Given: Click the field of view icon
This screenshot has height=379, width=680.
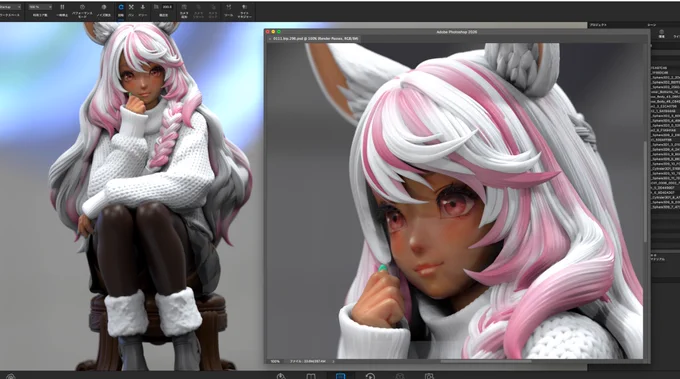Looking at the screenshot, I should [x=156, y=7].
